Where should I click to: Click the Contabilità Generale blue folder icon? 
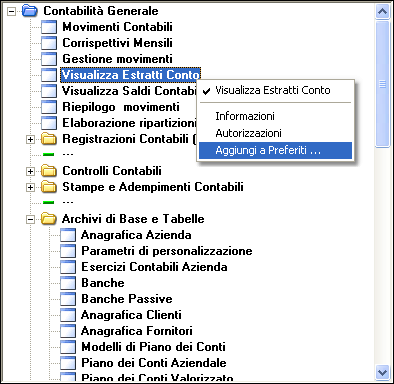(x=30, y=11)
